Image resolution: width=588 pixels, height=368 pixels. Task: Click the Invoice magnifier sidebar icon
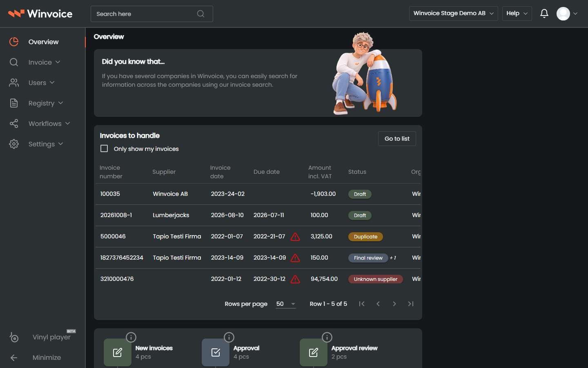click(x=14, y=62)
